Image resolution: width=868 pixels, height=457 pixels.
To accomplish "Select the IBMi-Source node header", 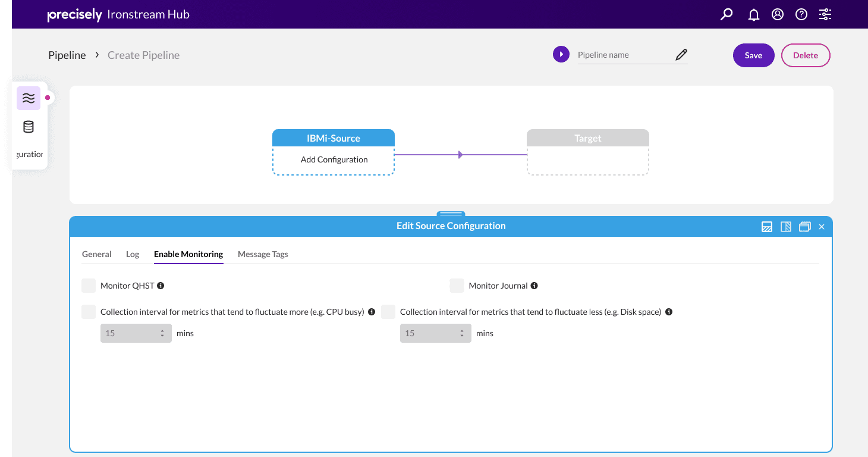I will 334,138.
